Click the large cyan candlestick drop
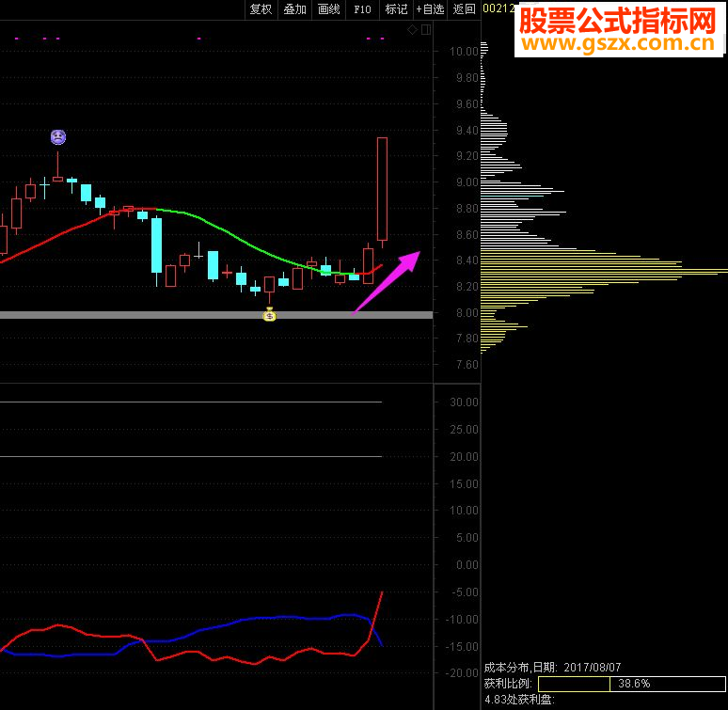The image size is (728, 710). click(156, 245)
